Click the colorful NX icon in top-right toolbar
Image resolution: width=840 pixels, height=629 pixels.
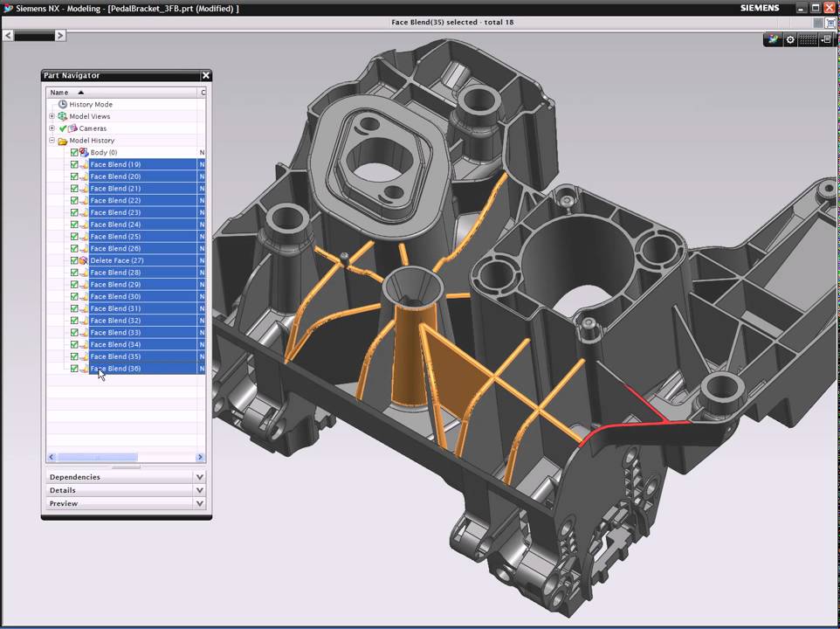772,39
